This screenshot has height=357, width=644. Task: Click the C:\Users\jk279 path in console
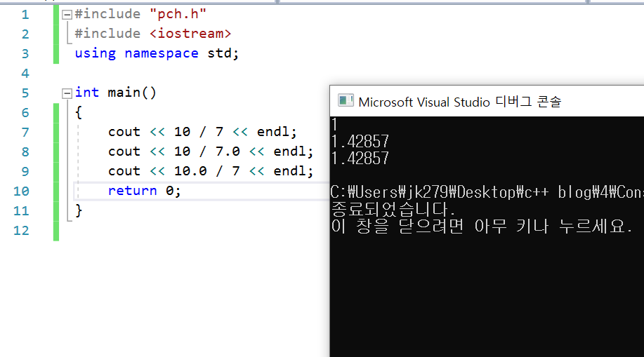point(487,192)
